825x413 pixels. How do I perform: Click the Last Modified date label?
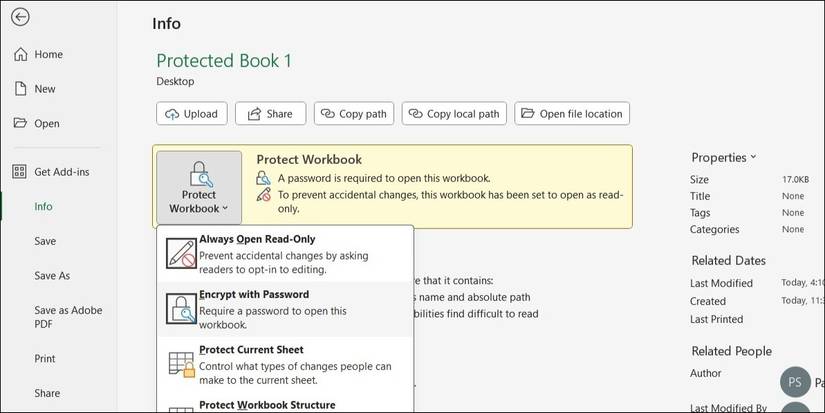pyautogui.click(x=721, y=283)
